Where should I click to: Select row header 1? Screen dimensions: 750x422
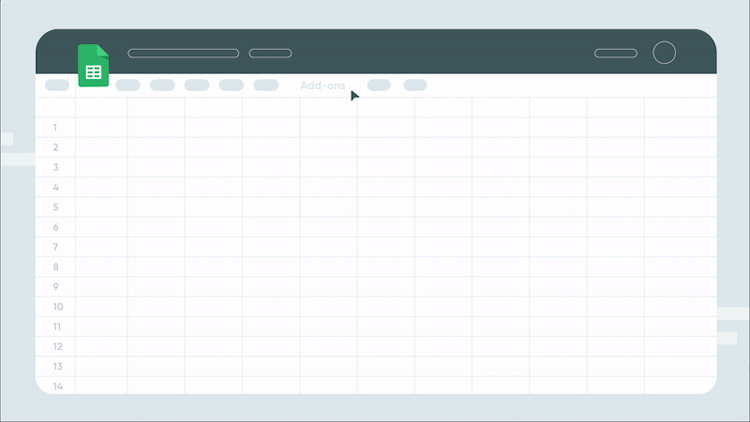(55, 127)
